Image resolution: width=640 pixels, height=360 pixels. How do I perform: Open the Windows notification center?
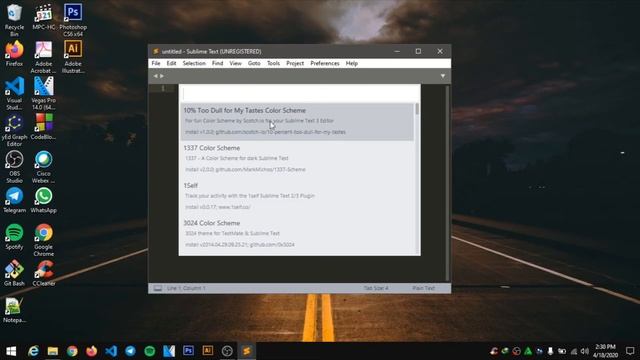tap(630, 351)
